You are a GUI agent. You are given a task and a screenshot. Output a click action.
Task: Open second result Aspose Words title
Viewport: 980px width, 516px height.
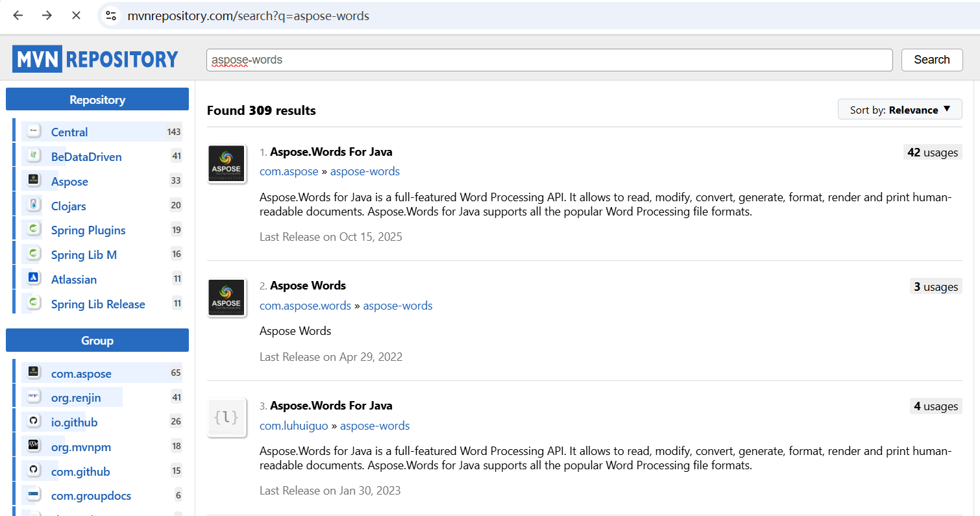tap(308, 286)
